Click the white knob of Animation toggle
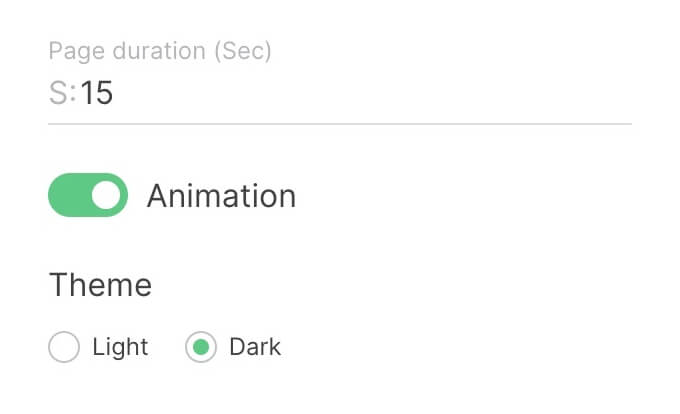This screenshot has height=414, width=680. click(107, 195)
